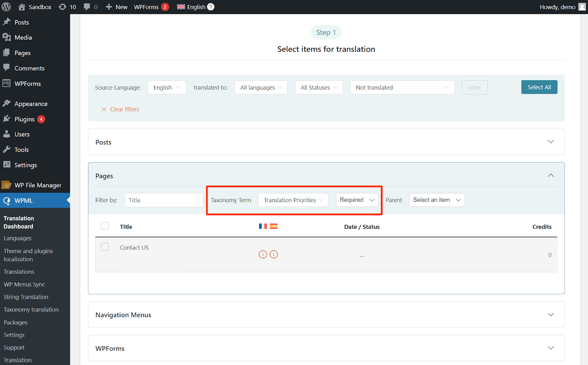Open the All languages dropdown
588x365 pixels.
pyautogui.click(x=261, y=87)
